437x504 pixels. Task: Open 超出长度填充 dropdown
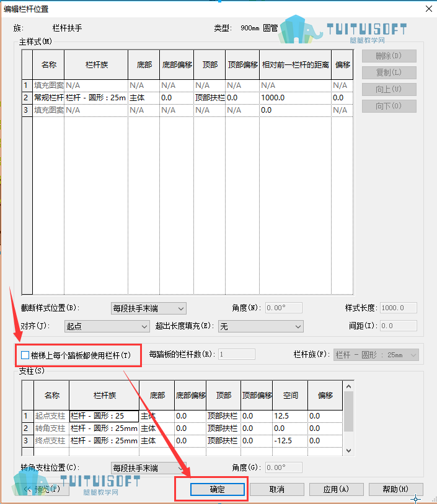[x=261, y=326]
